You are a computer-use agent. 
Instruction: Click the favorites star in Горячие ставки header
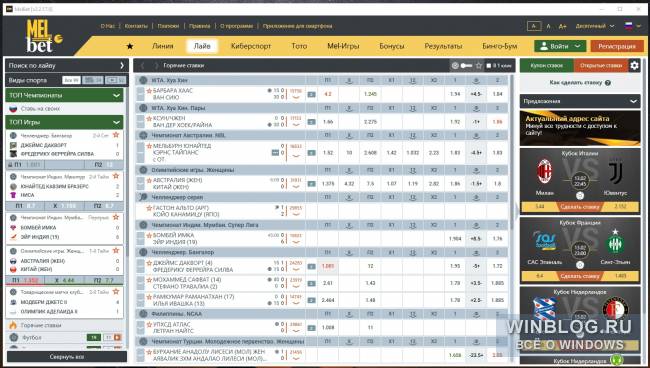[x=479, y=65]
